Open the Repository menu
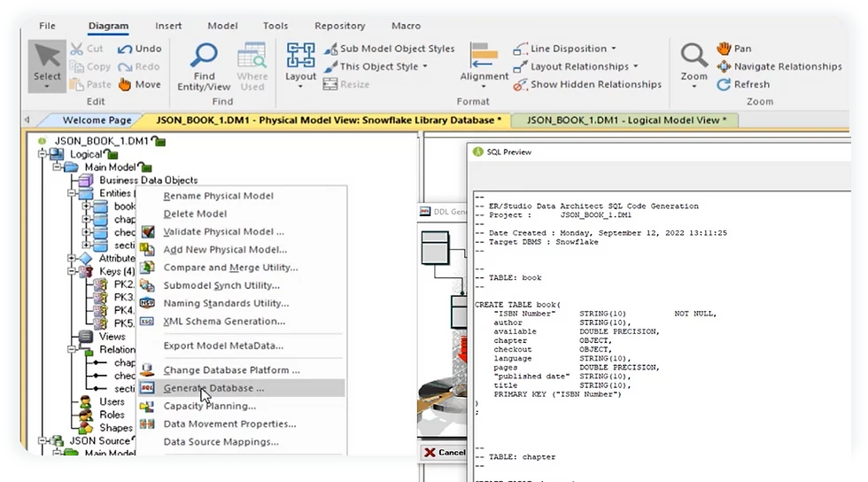 pyautogui.click(x=340, y=26)
